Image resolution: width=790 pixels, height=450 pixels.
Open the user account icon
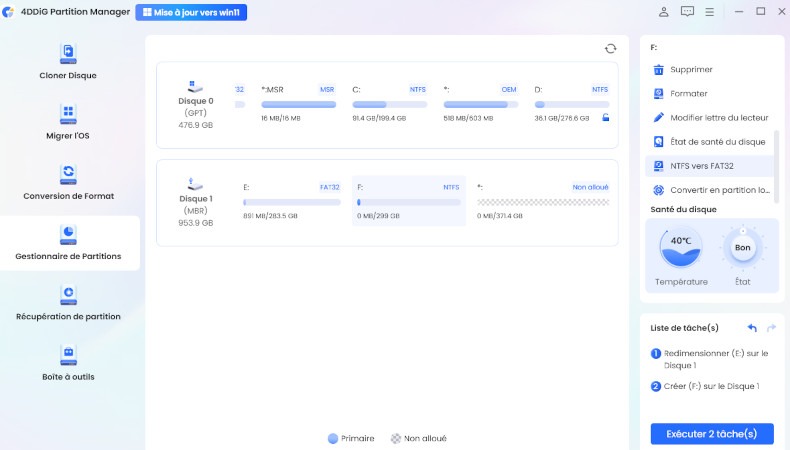click(x=664, y=12)
